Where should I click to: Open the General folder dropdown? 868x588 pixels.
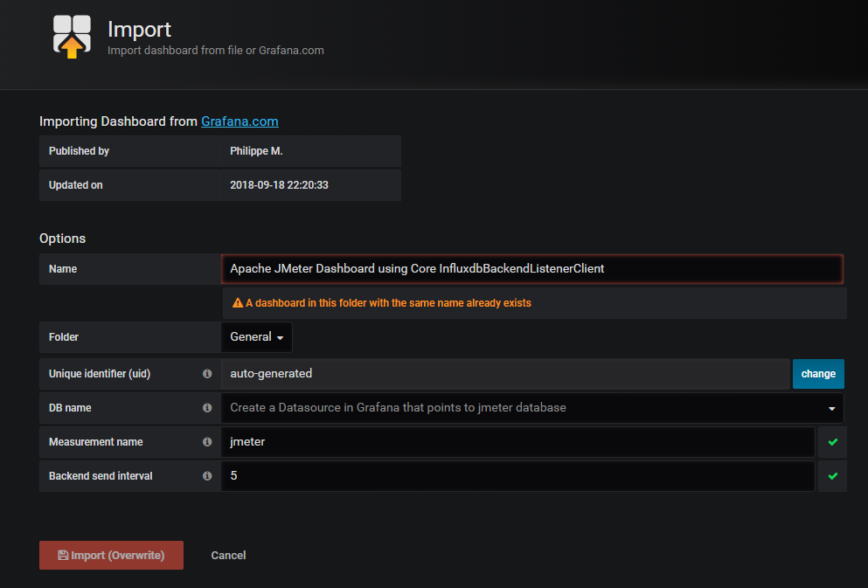coord(256,337)
